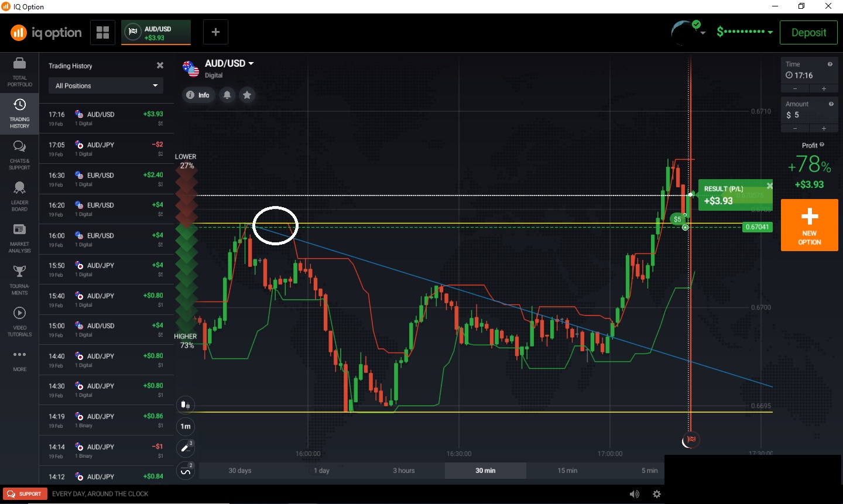Screen dimensions: 843x504
Task: Open Tournaments from the sidebar
Action: (x=19, y=280)
